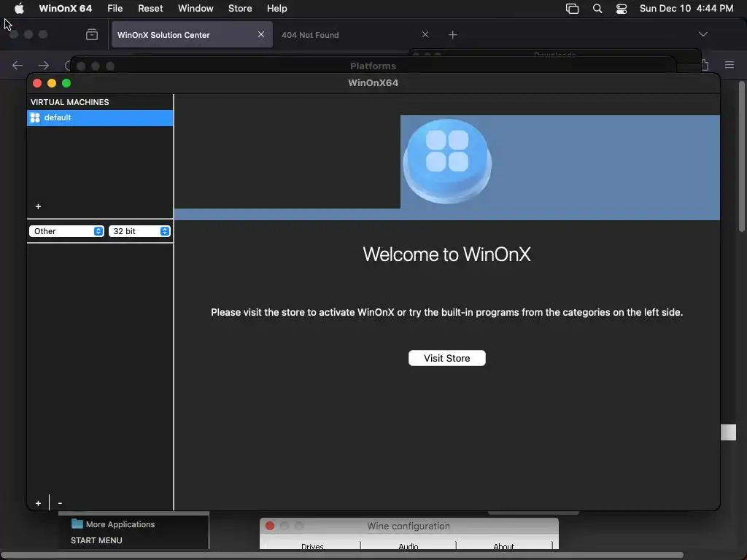This screenshot has width=747, height=560.
Task: Add program with bottom plus button
Action: [38, 503]
